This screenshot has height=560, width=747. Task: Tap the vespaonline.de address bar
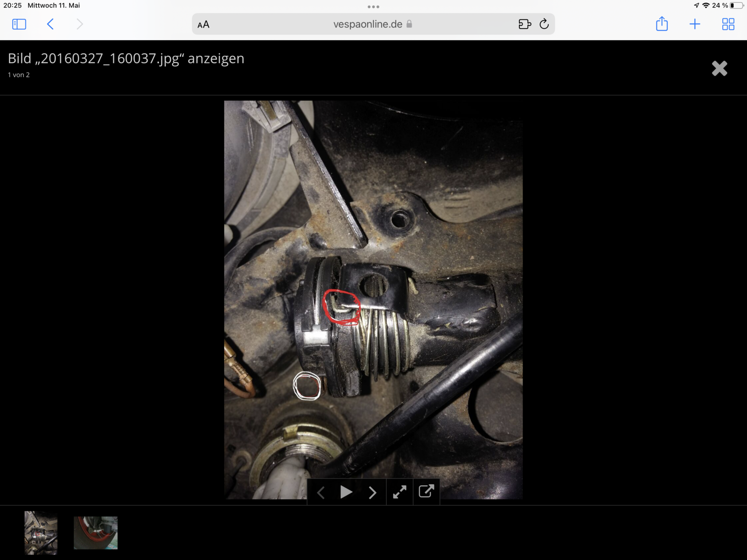[368, 24]
